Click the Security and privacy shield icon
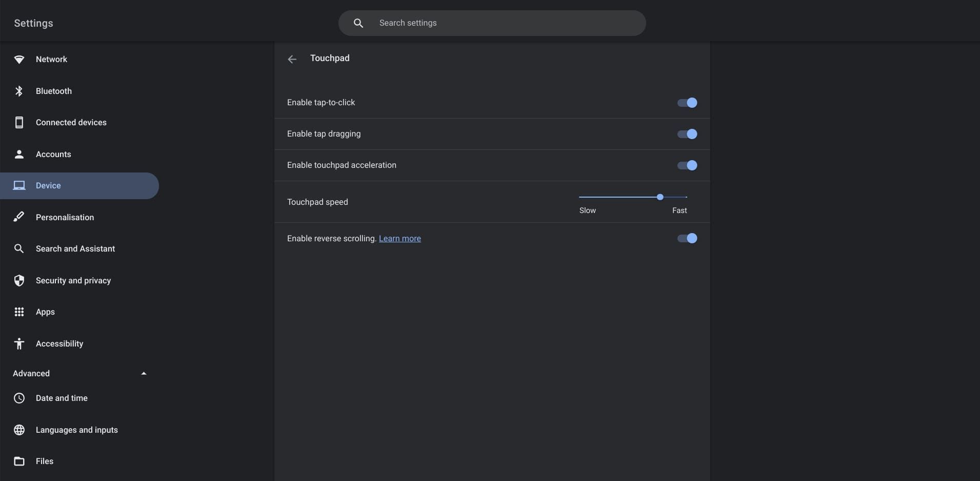 coord(19,280)
